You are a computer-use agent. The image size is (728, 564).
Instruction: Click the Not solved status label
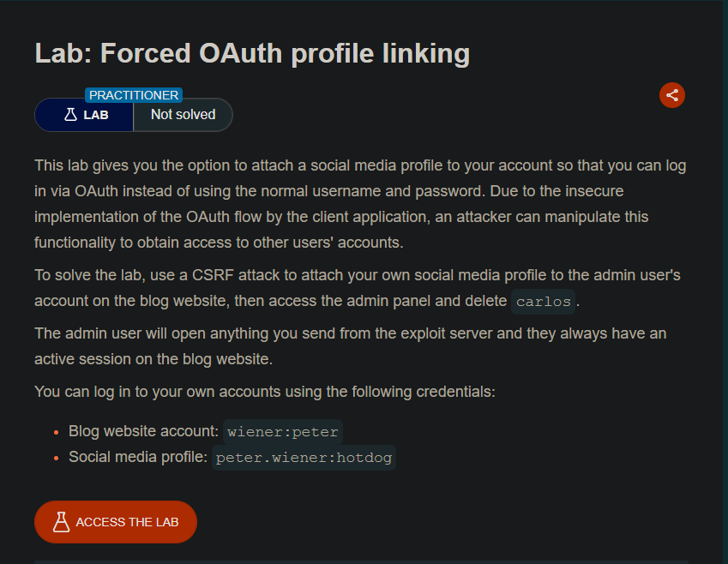[x=183, y=115]
